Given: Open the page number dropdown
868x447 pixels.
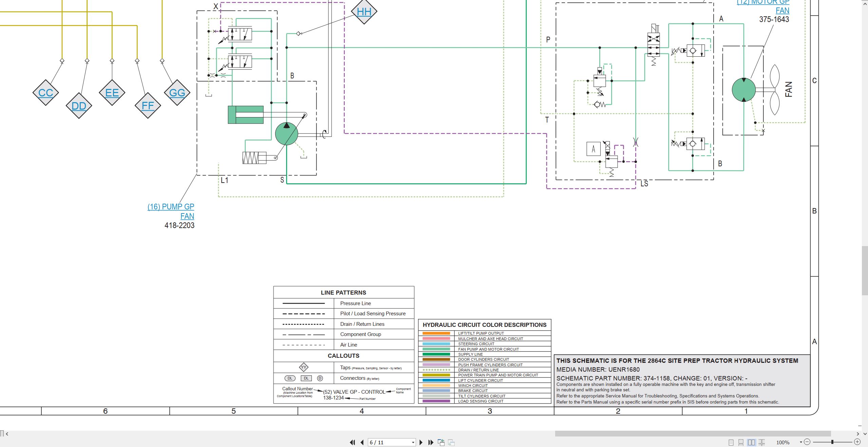Looking at the screenshot, I should coord(413,442).
